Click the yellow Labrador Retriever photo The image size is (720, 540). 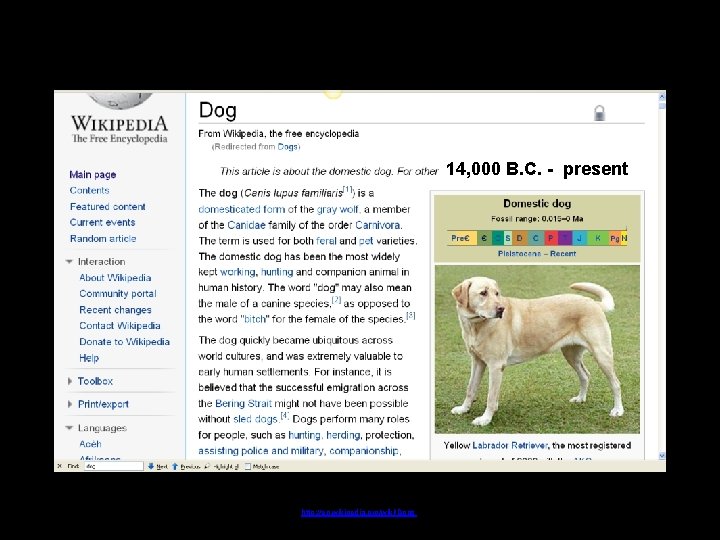(x=537, y=349)
